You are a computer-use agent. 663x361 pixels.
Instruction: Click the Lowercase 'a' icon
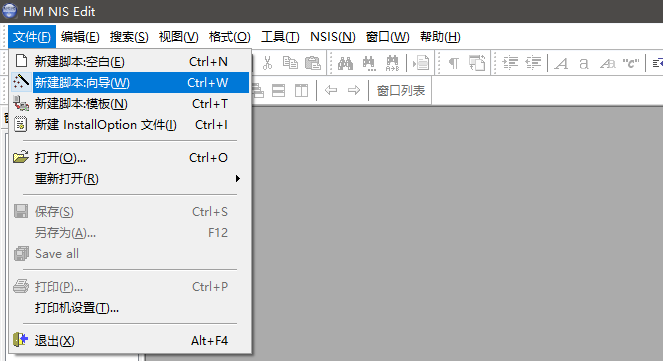pyautogui.click(x=584, y=63)
